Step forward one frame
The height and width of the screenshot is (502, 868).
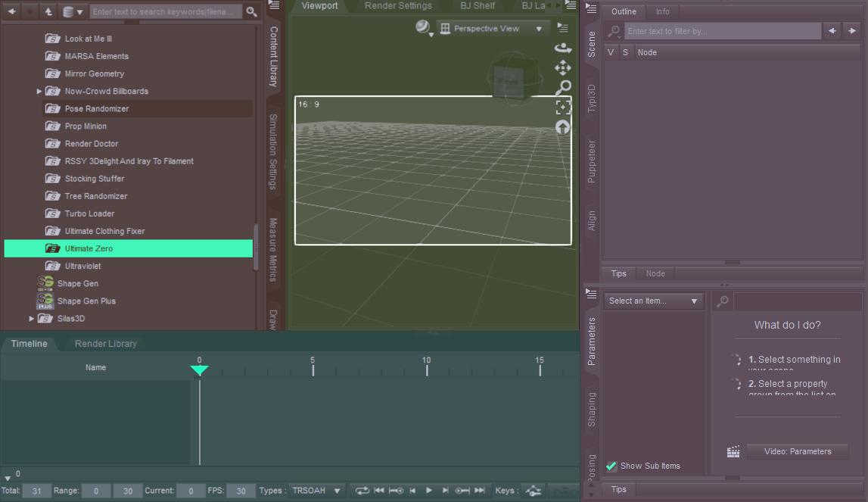click(445, 491)
